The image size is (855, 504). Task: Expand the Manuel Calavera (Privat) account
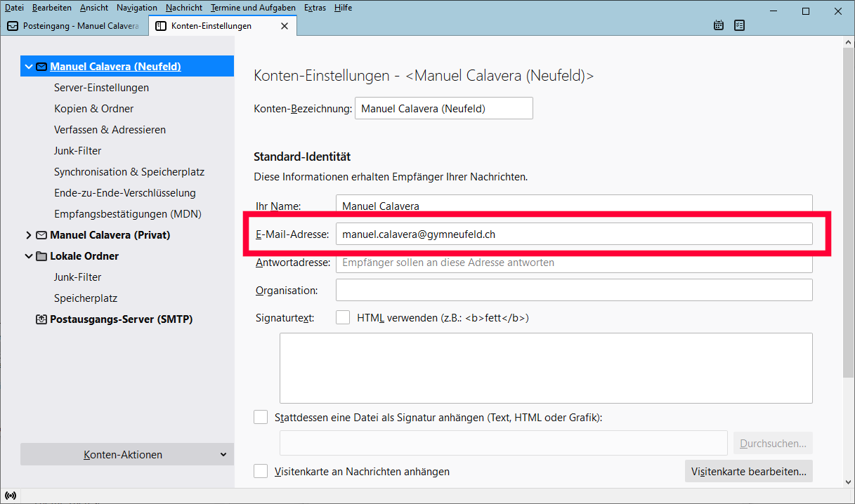point(29,235)
